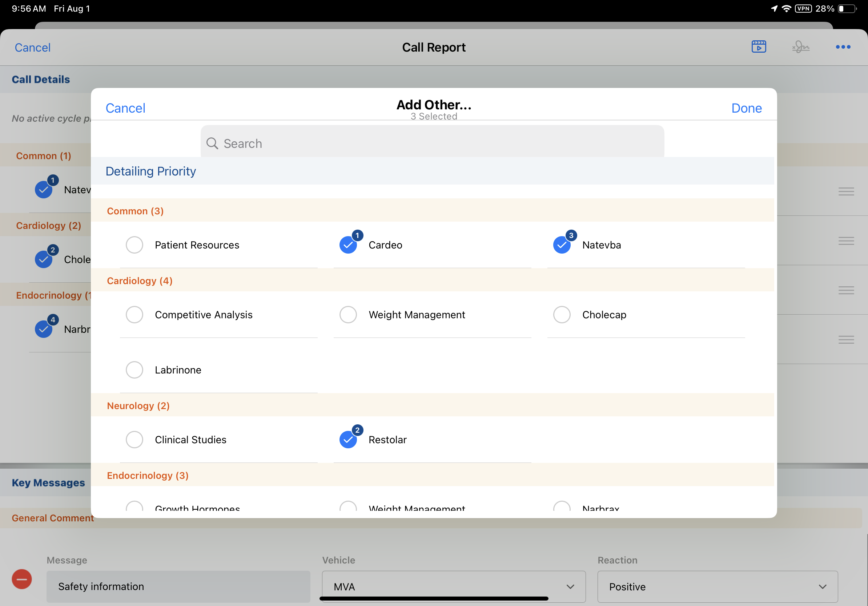Tap the signature capture icon

[801, 47]
